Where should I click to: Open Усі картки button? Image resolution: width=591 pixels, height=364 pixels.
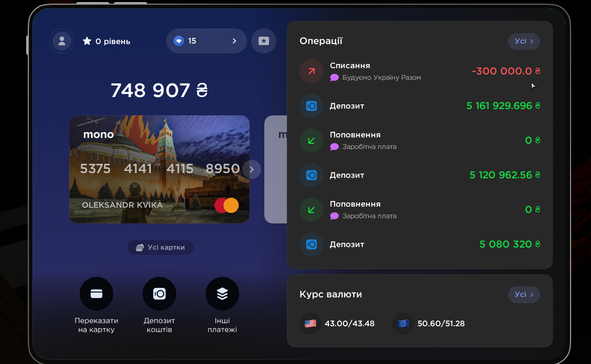160,247
